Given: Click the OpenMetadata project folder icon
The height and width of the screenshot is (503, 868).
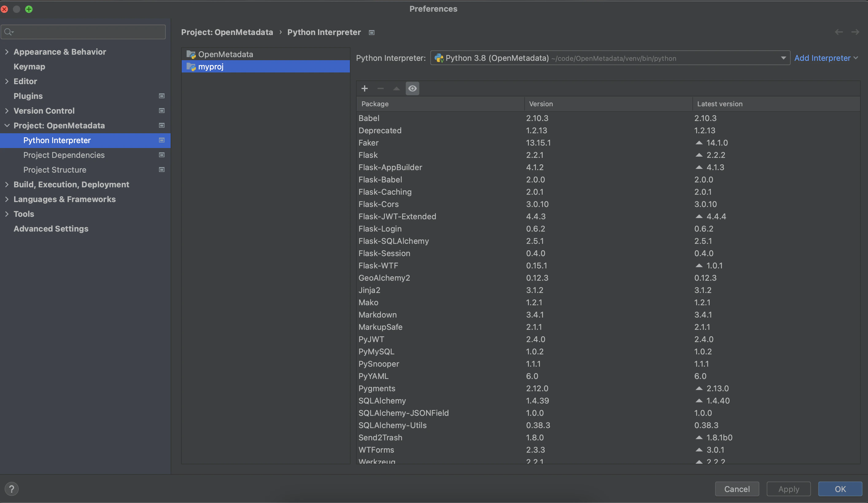Looking at the screenshot, I should (x=191, y=54).
